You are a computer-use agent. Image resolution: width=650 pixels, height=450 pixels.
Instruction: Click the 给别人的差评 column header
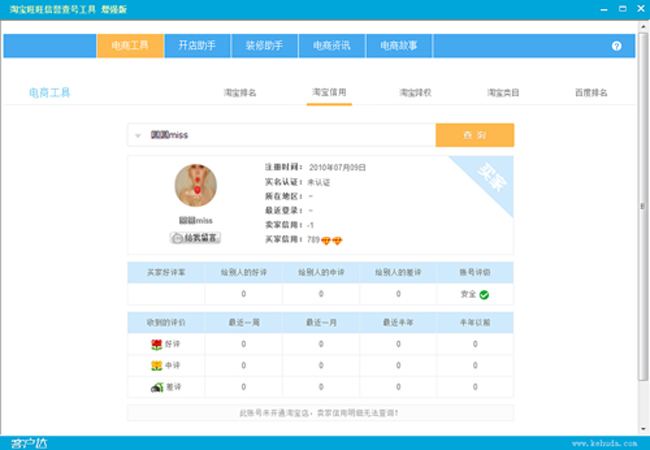398,272
